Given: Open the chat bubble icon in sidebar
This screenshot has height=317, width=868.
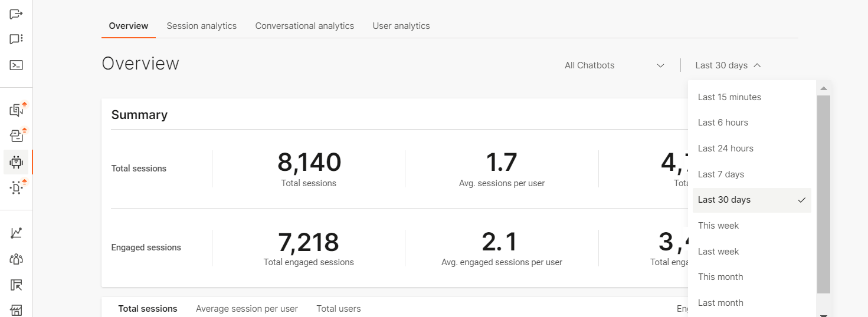Looking at the screenshot, I should click(x=16, y=39).
